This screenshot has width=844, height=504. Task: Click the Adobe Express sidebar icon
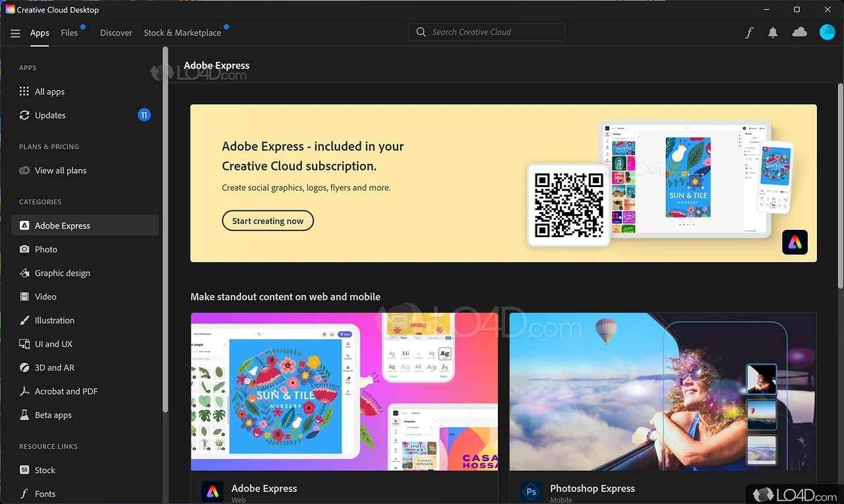click(24, 225)
